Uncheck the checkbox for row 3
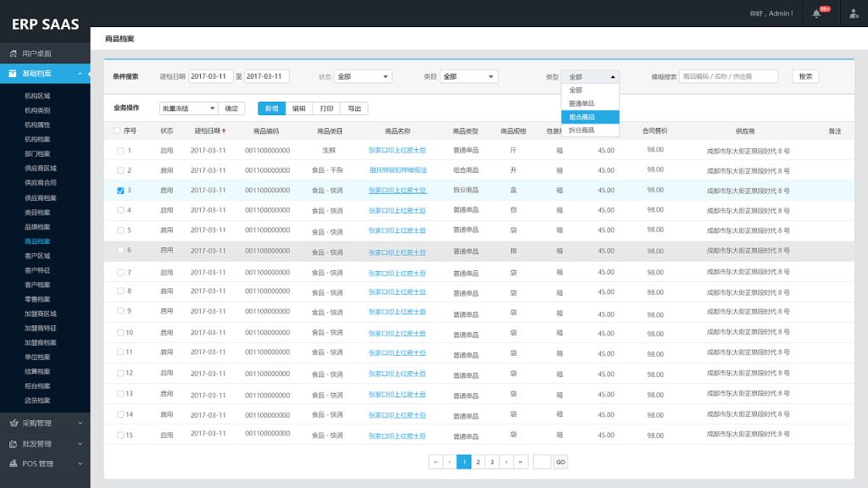868x488 pixels. (120, 191)
